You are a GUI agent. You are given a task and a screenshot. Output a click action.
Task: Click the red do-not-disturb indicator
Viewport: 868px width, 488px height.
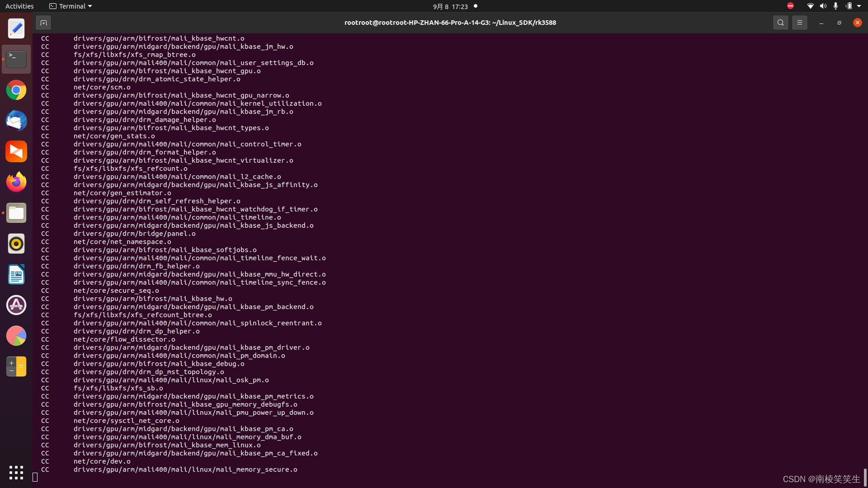pyautogui.click(x=790, y=6)
